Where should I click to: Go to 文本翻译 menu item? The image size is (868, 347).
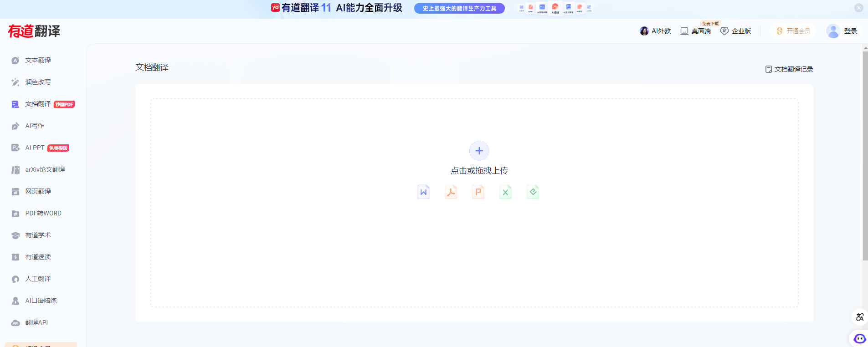38,61
